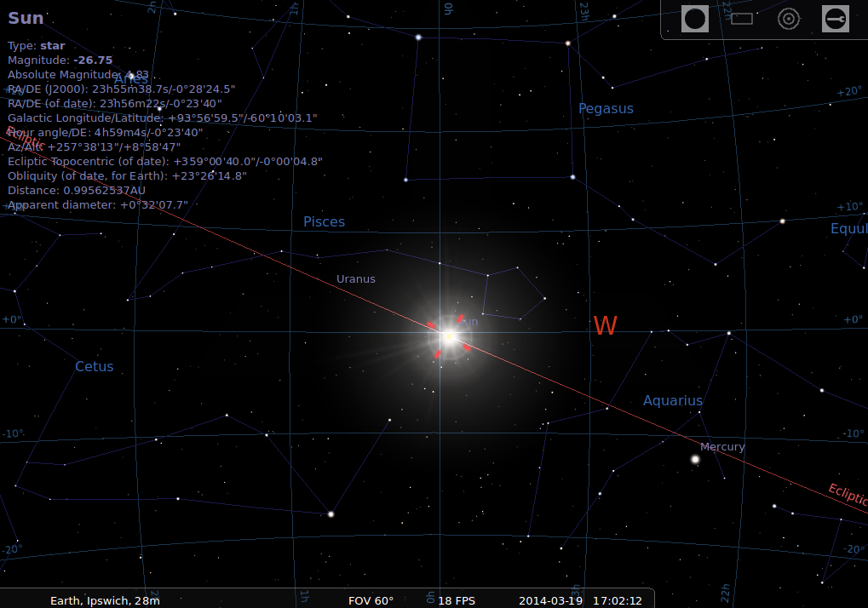Click the Aquarius constellation label

673,401
